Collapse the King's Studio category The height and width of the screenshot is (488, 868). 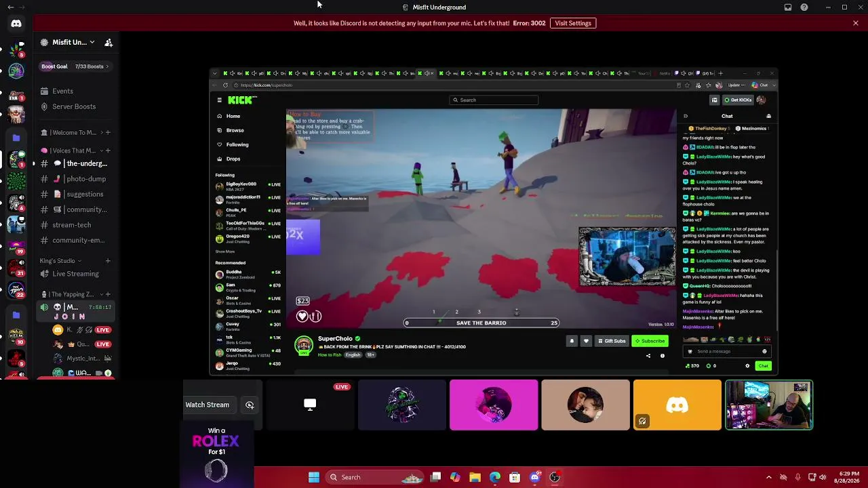point(60,261)
